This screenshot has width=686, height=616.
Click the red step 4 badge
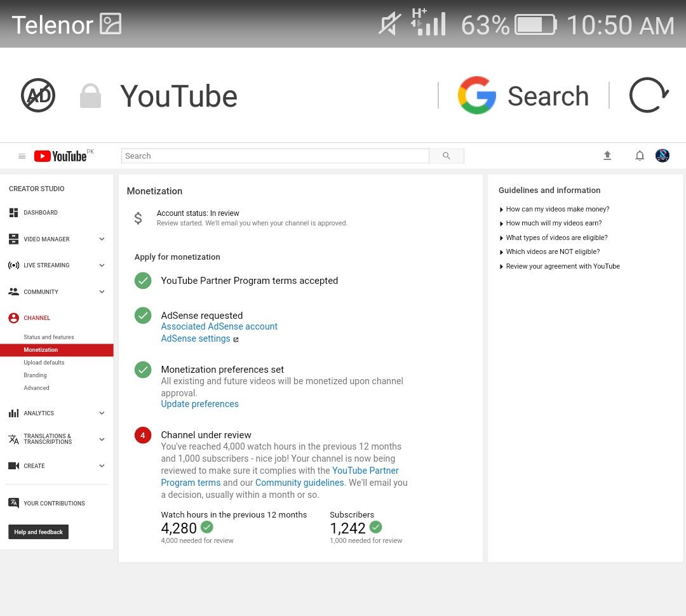[143, 435]
